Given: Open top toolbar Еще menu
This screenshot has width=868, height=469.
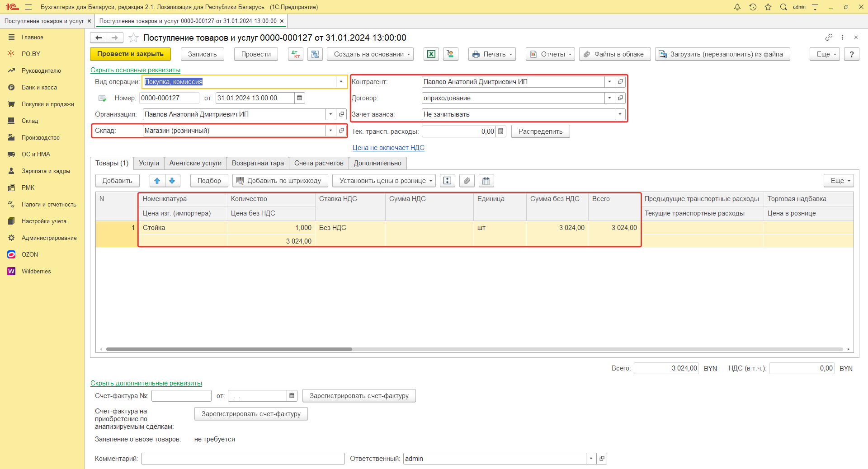Looking at the screenshot, I should [825, 54].
